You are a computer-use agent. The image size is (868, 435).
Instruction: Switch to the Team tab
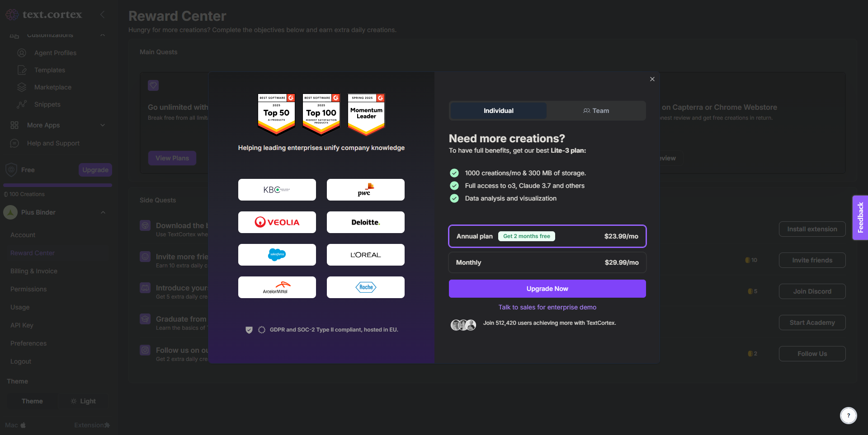click(x=596, y=111)
